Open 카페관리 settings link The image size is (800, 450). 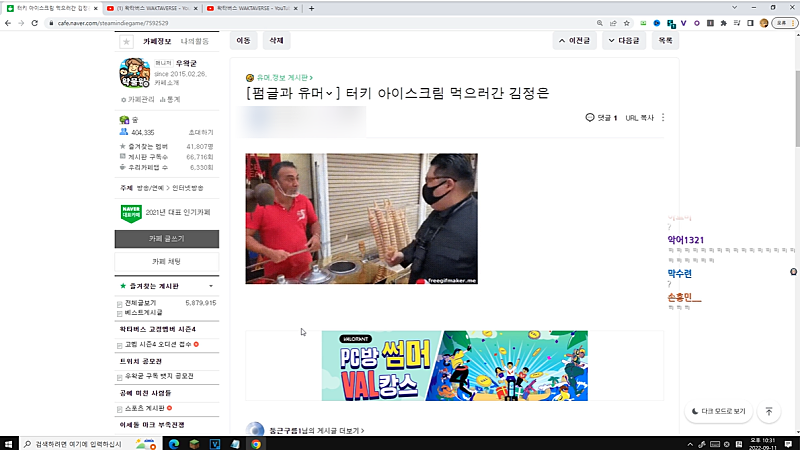(138, 99)
